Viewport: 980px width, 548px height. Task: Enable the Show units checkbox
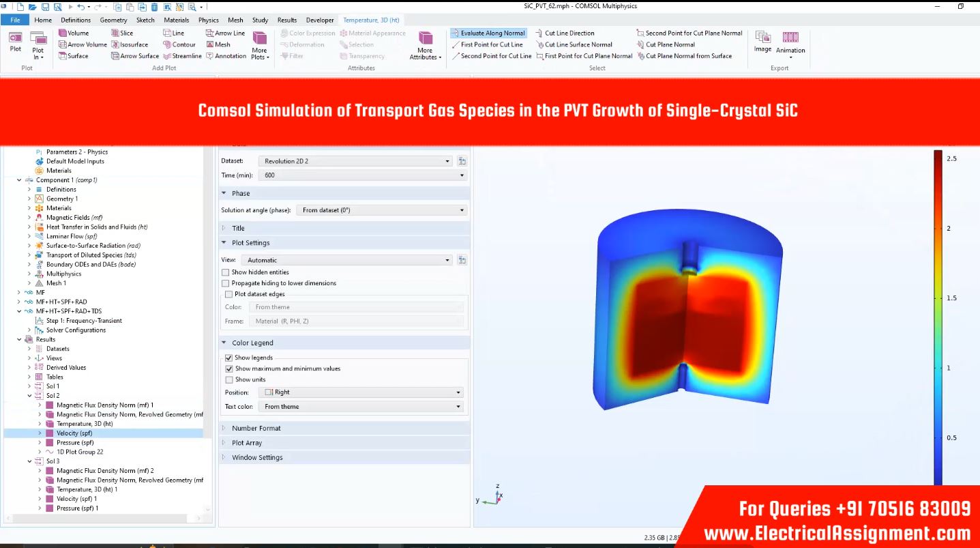pyautogui.click(x=229, y=379)
